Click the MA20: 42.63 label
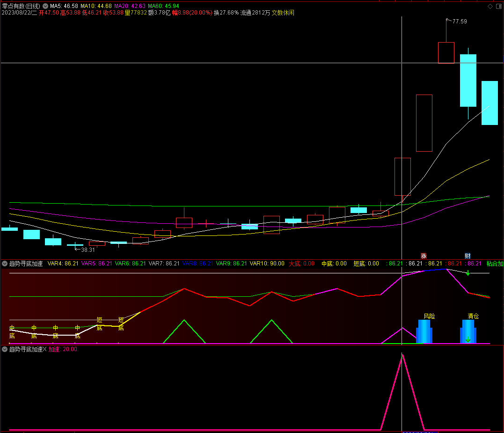This screenshot has height=433, width=504. 130,6
